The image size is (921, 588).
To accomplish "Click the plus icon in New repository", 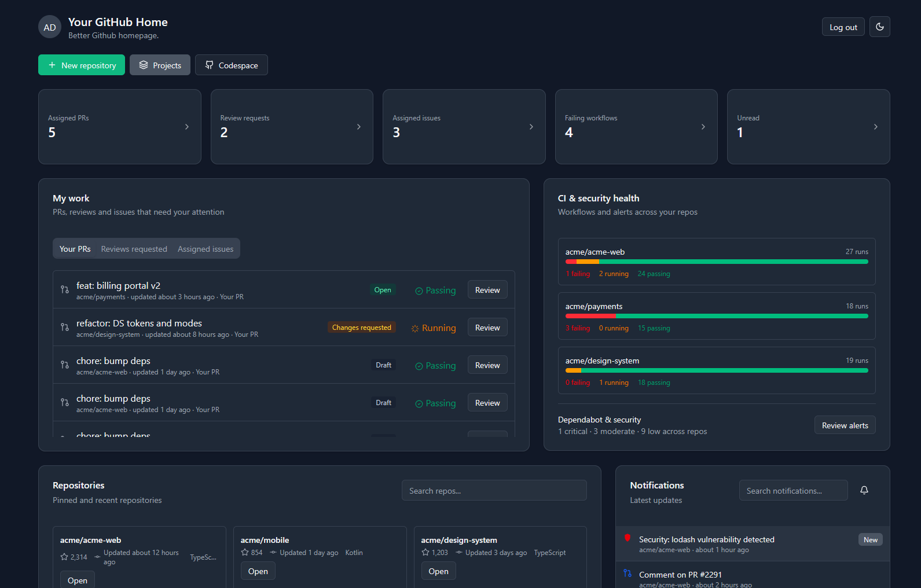I will (52, 65).
